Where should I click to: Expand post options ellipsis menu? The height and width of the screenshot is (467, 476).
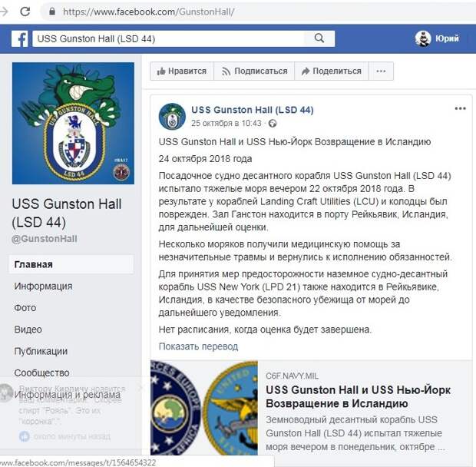(460, 109)
